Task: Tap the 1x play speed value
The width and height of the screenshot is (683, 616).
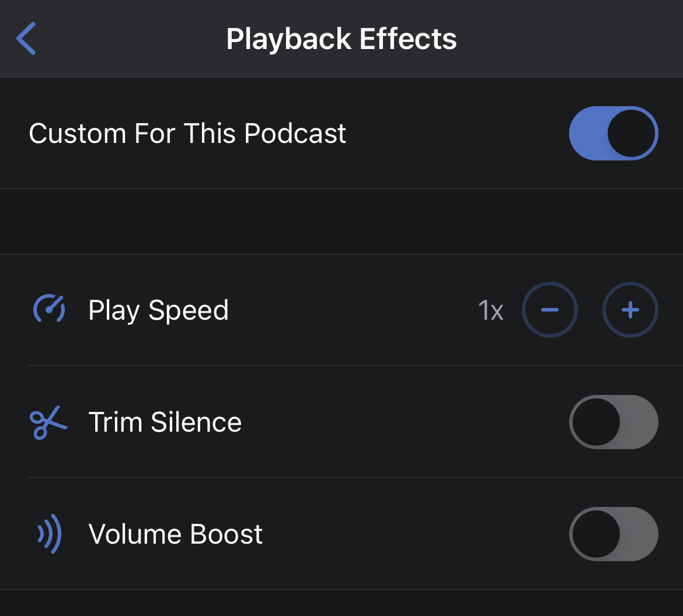Action: click(x=491, y=310)
